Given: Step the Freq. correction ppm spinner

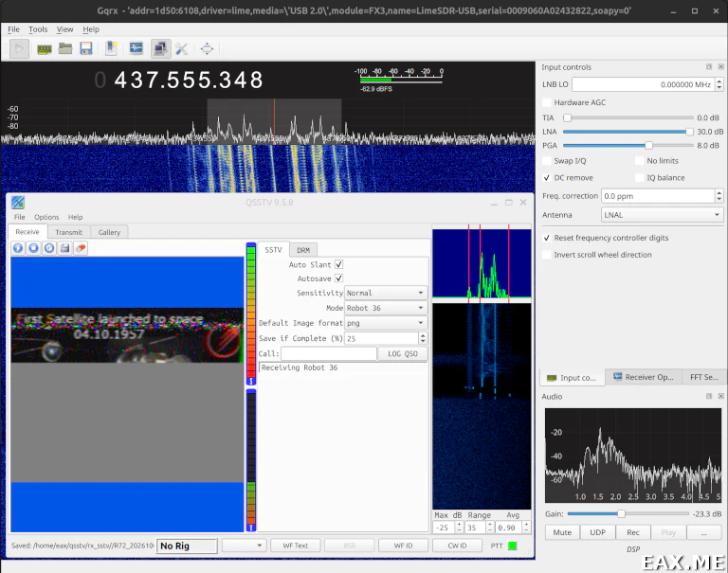Looking at the screenshot, I should tap(719, 196).
